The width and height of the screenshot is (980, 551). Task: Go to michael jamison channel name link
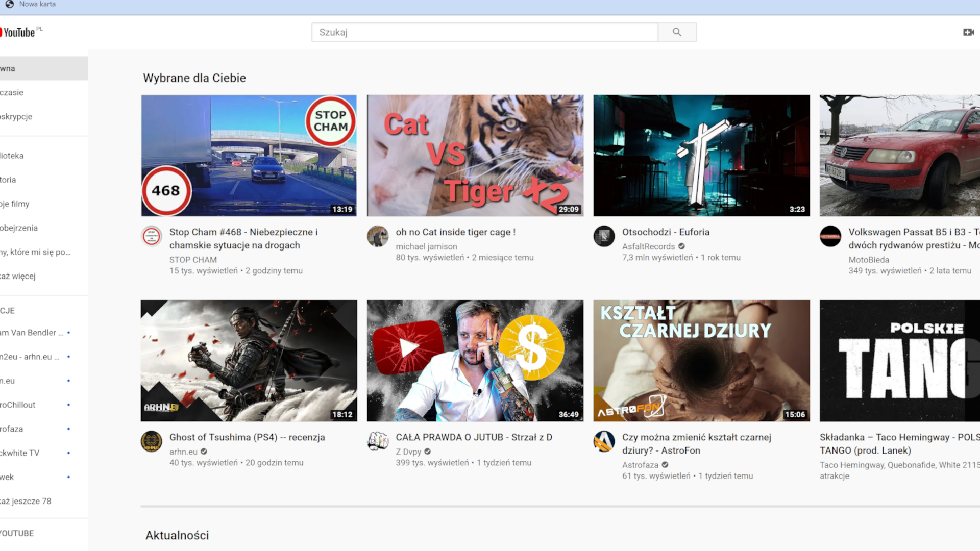click(x=427, y=246)
